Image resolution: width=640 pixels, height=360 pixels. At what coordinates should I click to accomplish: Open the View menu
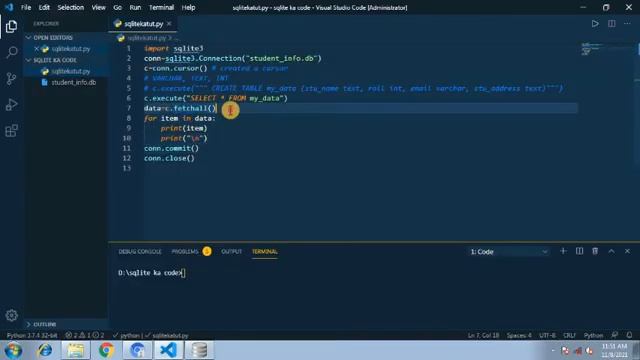click(98, 7)
